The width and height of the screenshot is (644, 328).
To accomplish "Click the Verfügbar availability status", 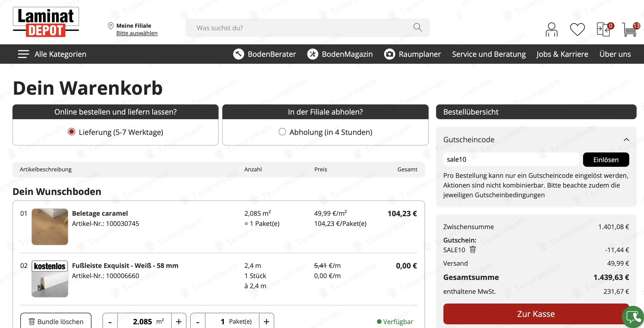I will pyautogui.click(x=395, y=322).
